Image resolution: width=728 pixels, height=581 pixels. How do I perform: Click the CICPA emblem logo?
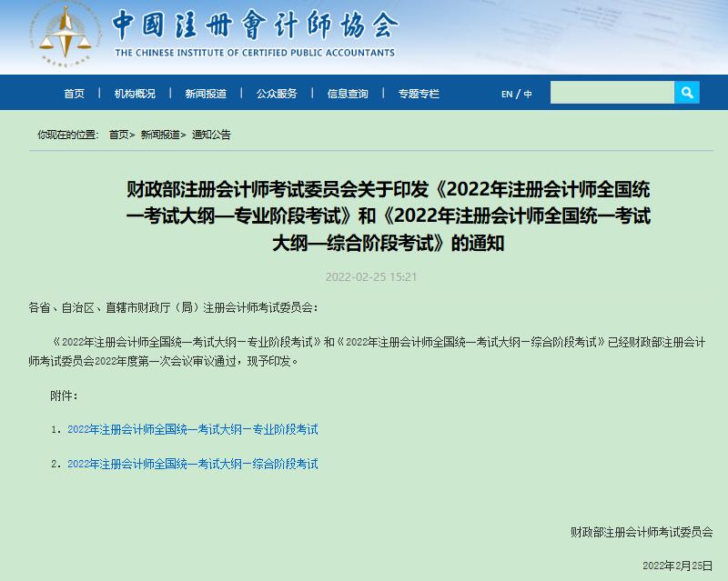tap(66, 36)
